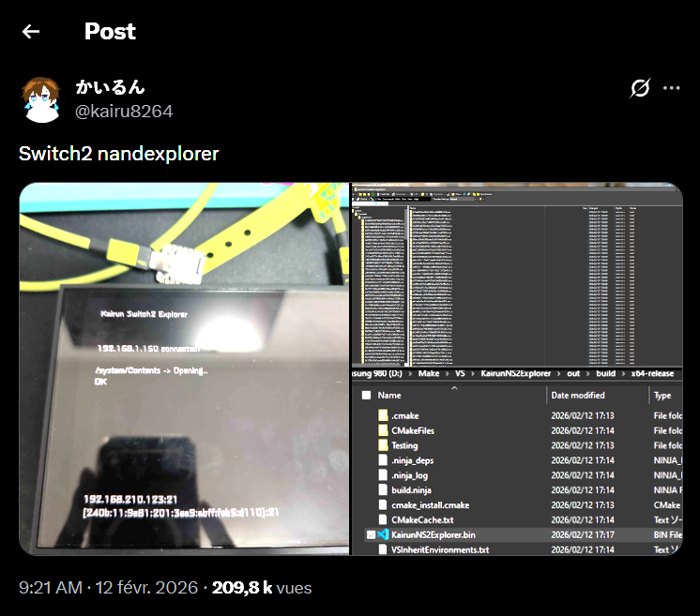Click the BIN File type cell

click(668, 534)
